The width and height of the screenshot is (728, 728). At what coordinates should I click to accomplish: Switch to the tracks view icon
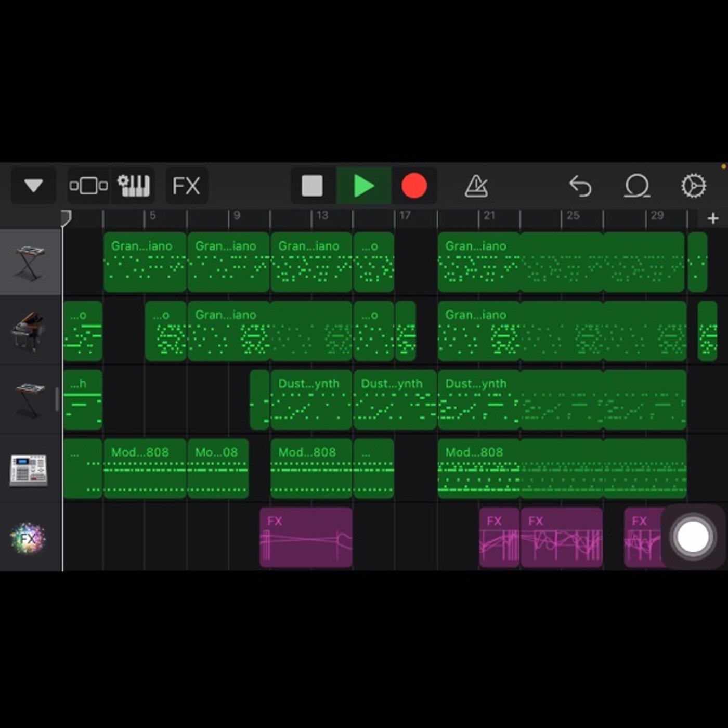[89, 186]
